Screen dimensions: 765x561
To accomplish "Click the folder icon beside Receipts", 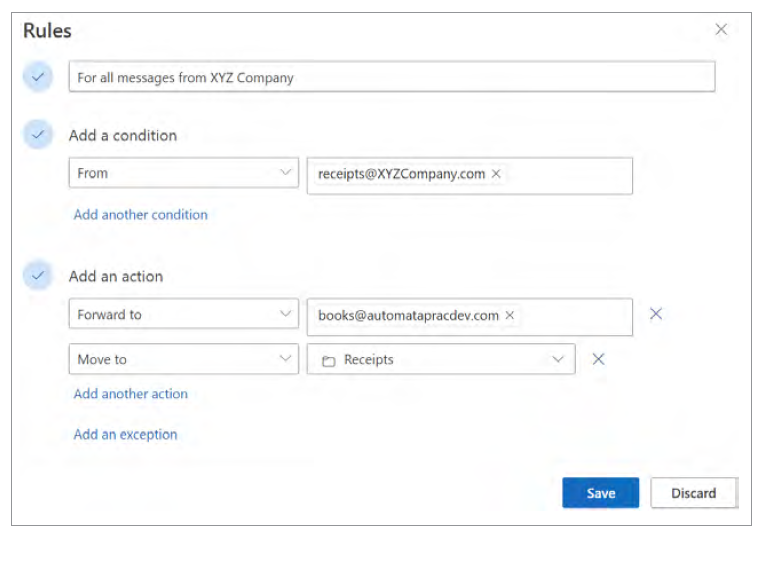I will (x=327, y=360).
